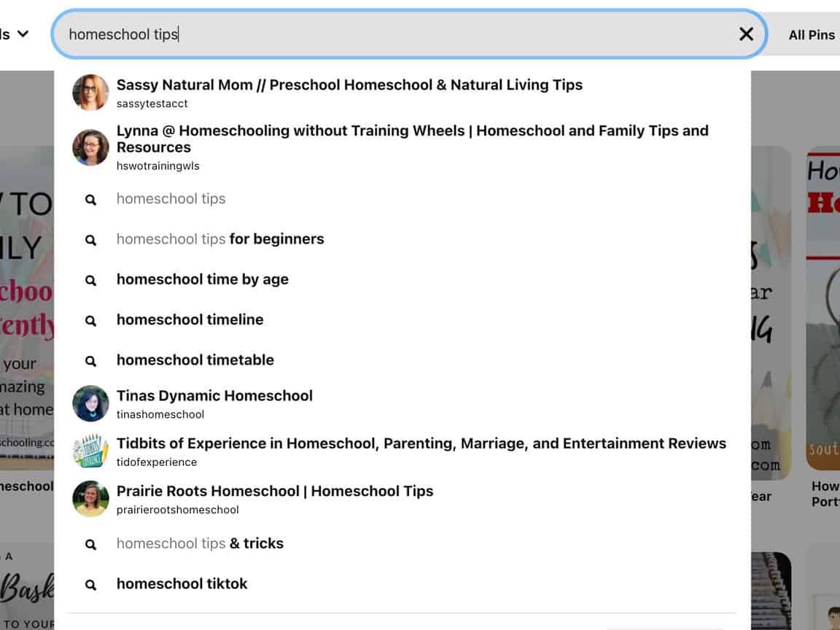The width and height of the screenshot is (840, 630).
Task: Click the tinashomeschool username text
Action: [160, 415]
